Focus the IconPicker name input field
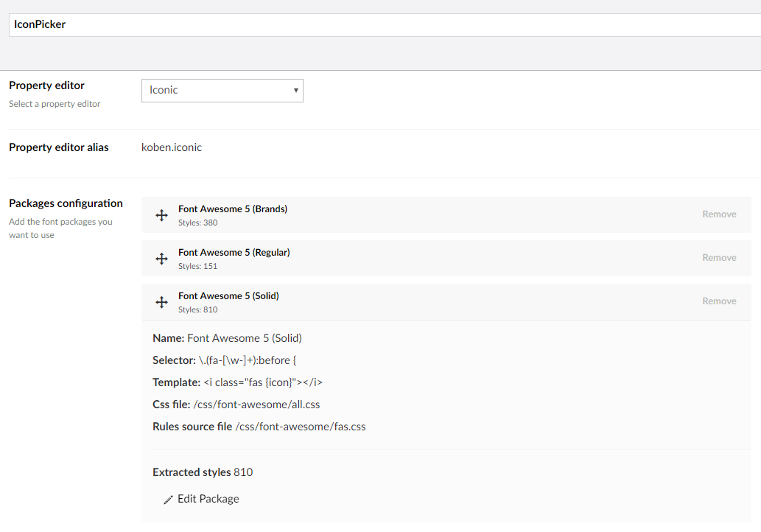This screenshot has width=761, height=532. (x=385, y=25)
